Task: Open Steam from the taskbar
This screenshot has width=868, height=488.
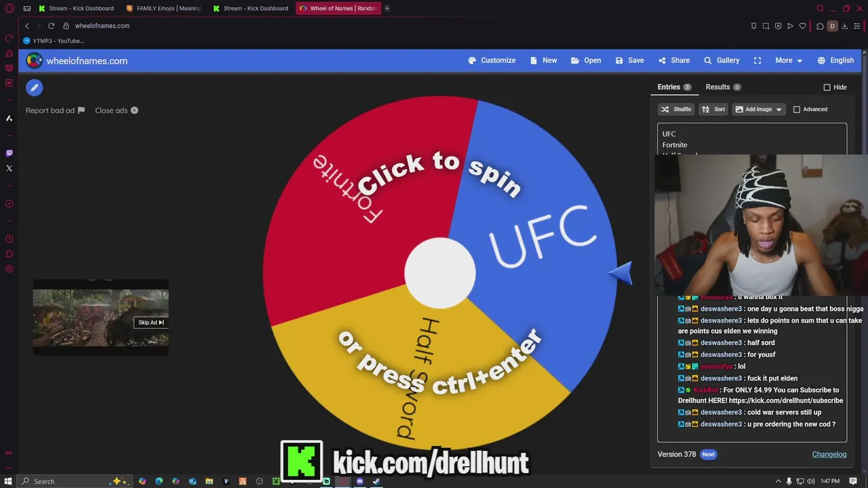Action: 376,481
